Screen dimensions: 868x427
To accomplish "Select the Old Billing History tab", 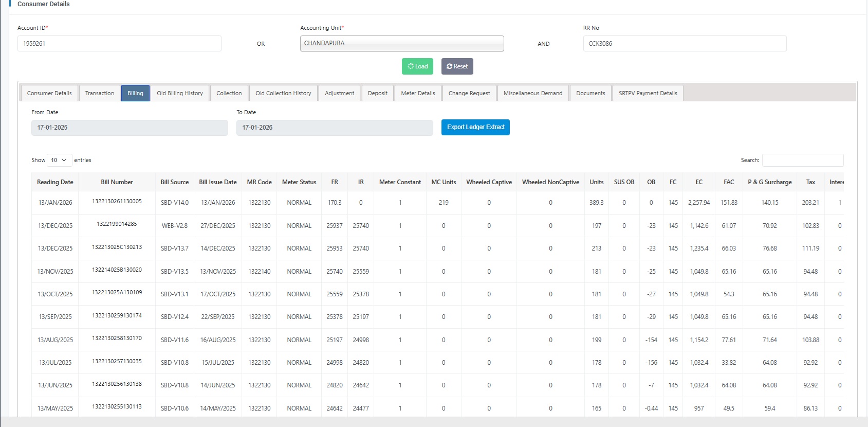I will pyautogui.click(x=179, y=93).
